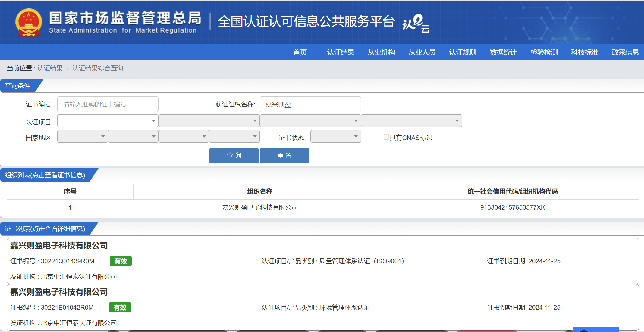This screenshot has height=332, width=644.
Task: Open 科技标准 navigation item
Action: tap(585, 52)
